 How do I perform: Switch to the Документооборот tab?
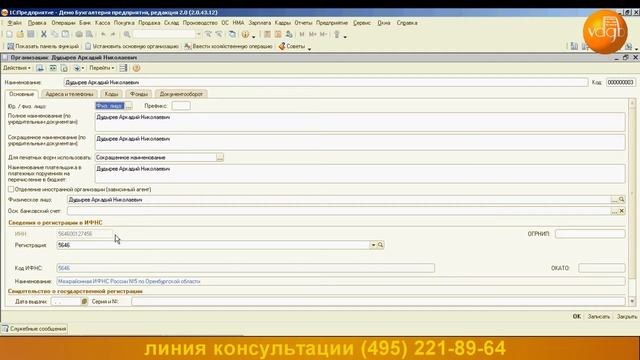[x=181, y=94]
